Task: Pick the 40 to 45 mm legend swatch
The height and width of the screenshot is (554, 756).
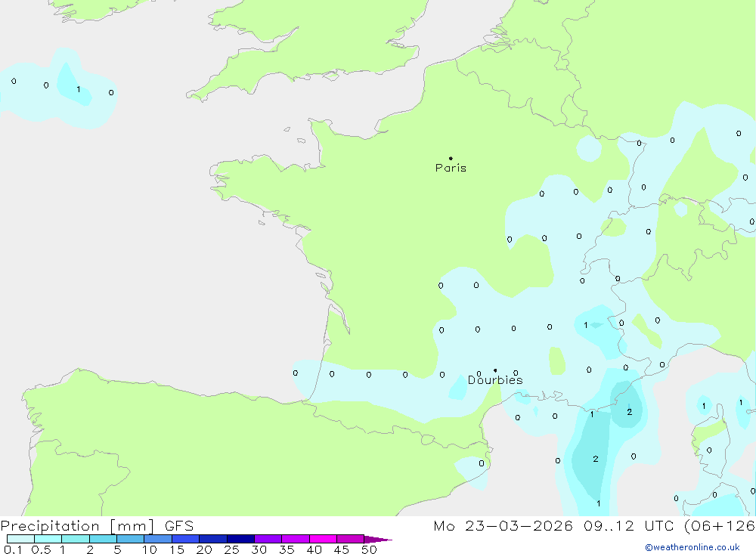Action: (x=323, y=539)
